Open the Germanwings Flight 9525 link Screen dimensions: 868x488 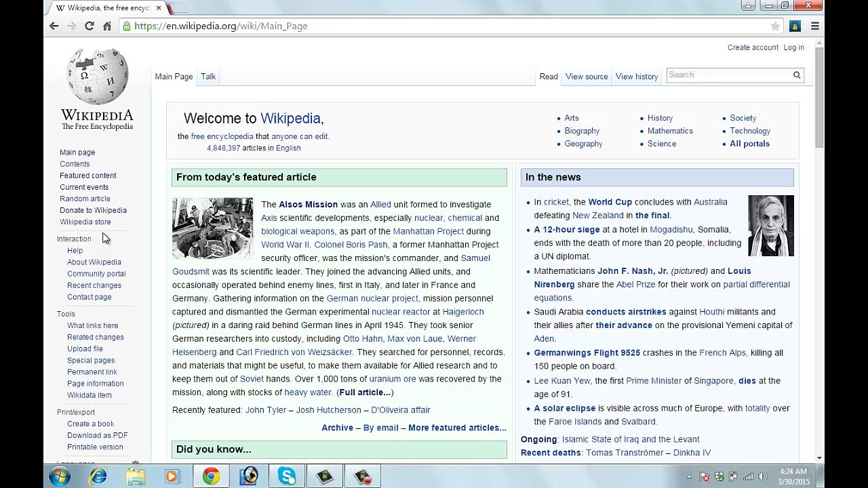[x=587, y=353]
